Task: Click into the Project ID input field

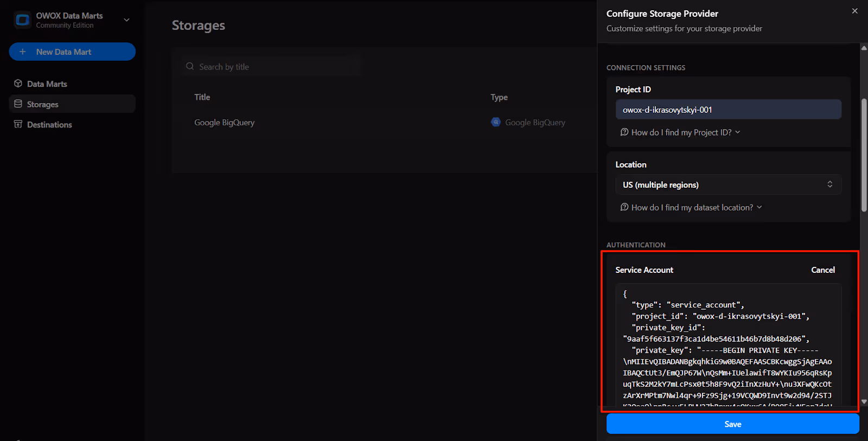Action: (x=729, y=110)
